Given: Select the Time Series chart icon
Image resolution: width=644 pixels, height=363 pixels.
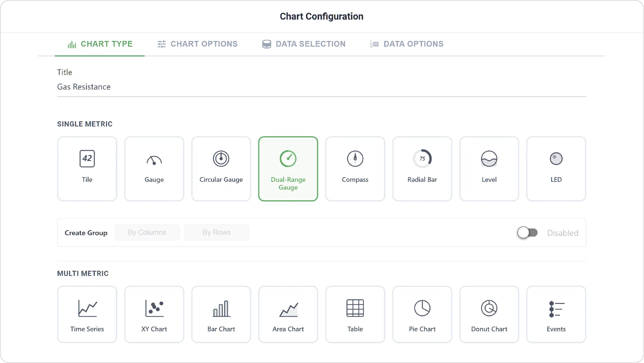Looking at the screenshot, I should pos(87,308).
